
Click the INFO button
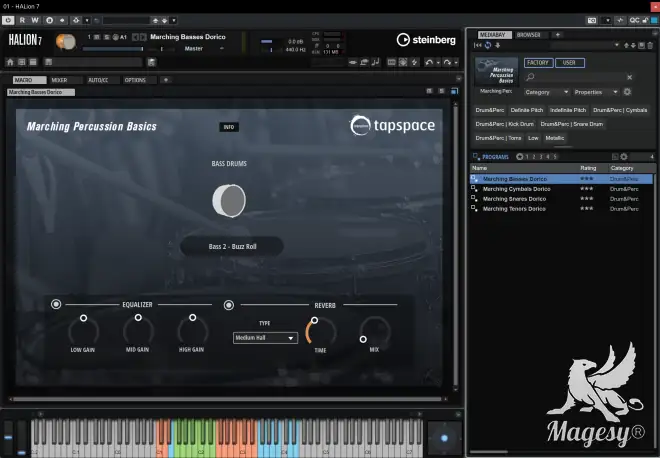click(229, 127)
